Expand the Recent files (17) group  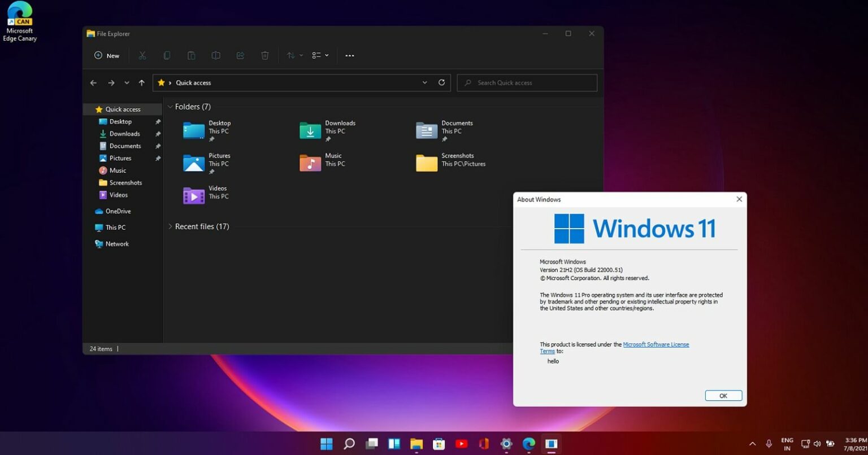[x=170, y=226]
